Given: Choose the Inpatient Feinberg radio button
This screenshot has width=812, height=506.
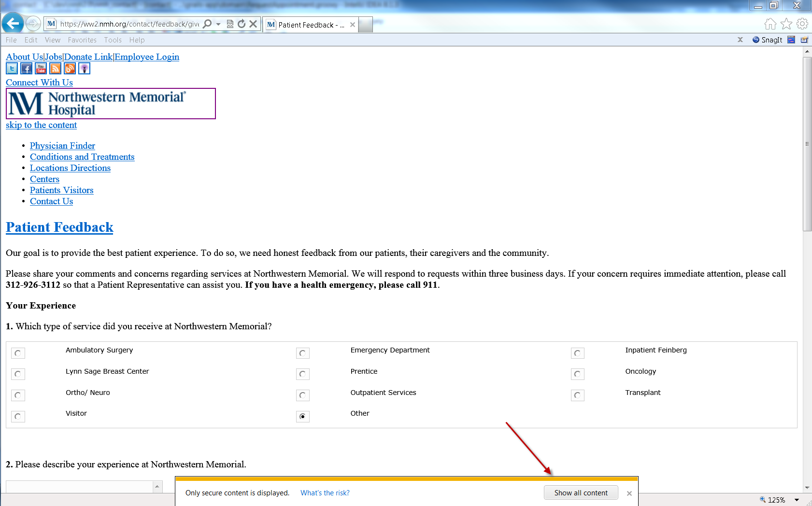Looking at the screenshot, I should 578,353.
